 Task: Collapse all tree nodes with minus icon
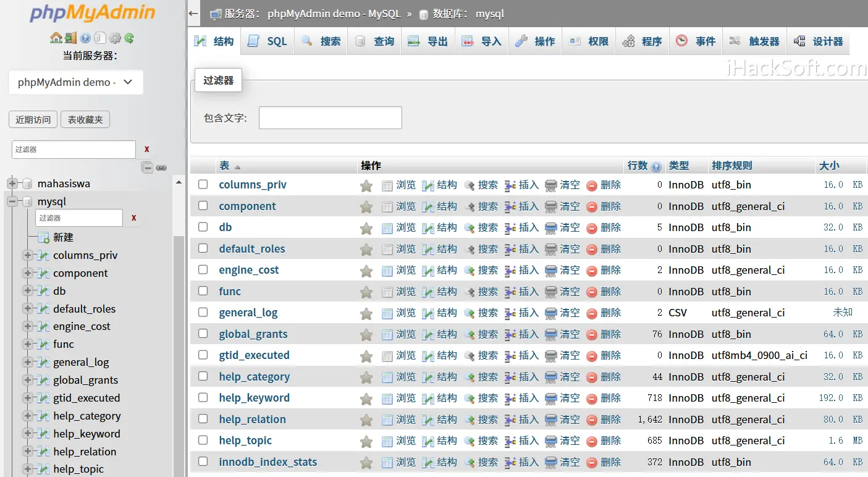pos(147,167)
